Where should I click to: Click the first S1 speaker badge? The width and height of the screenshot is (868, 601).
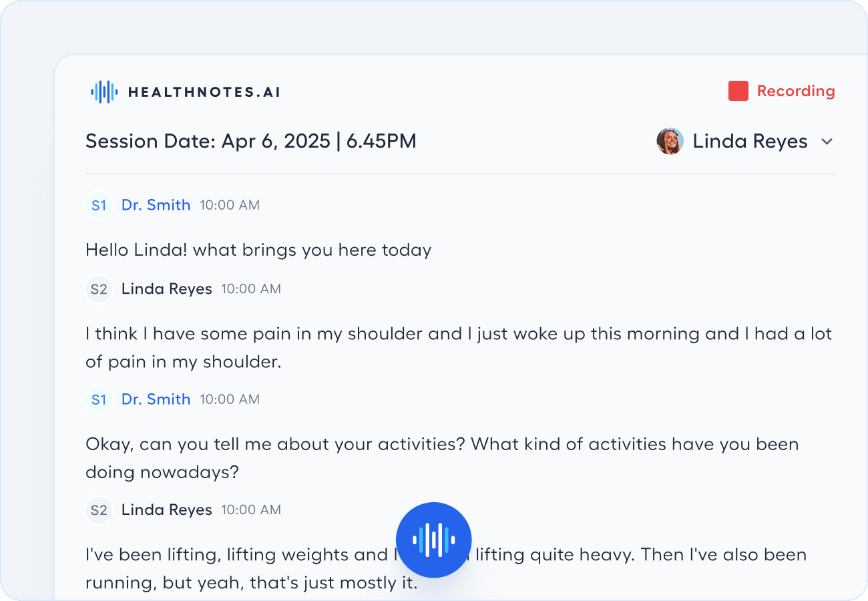pyautogui.click(x=99, y=206)
